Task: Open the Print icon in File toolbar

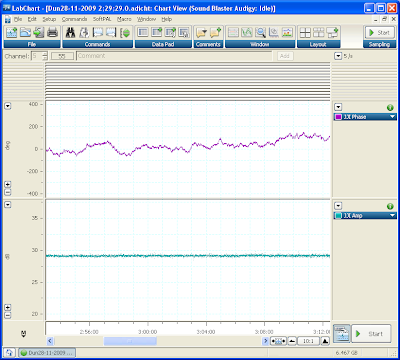Action: [53, 33]
